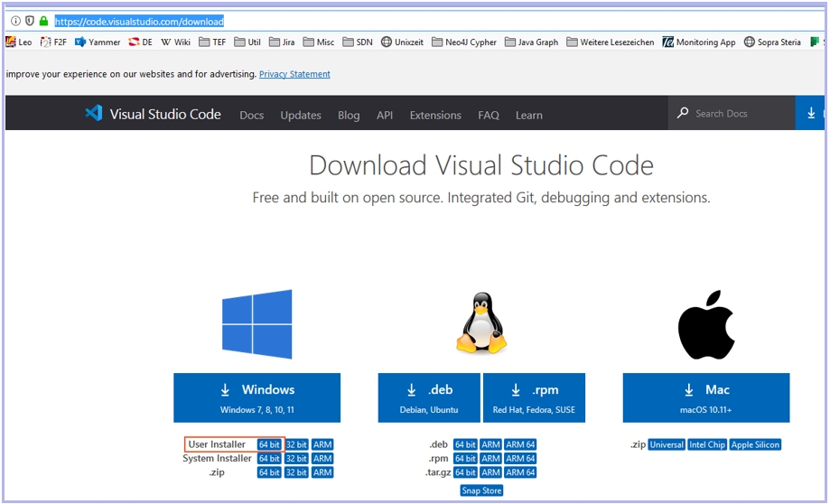Click the Linux penguin image
The width and height of the screenshot is (830, 504).
[481, 322]
